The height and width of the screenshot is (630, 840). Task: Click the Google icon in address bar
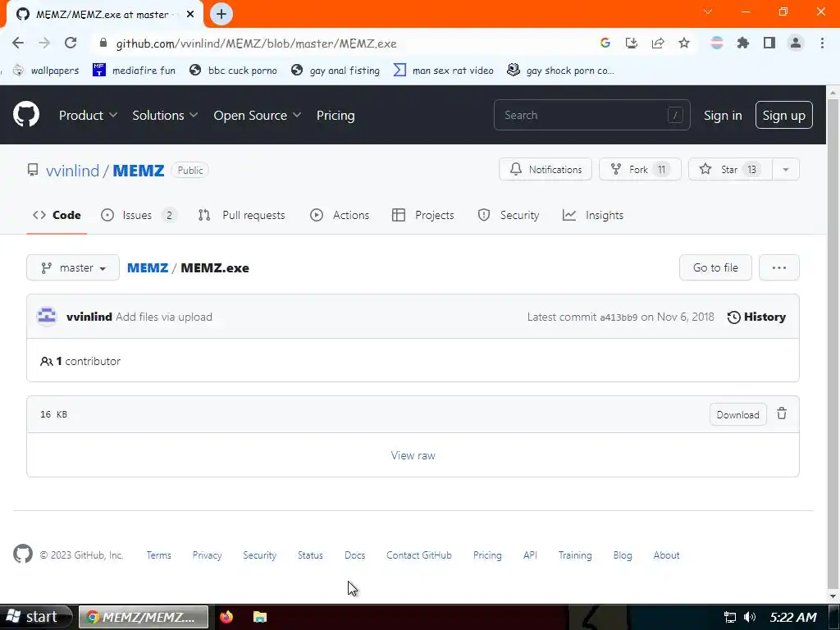[x=605, y=43]
